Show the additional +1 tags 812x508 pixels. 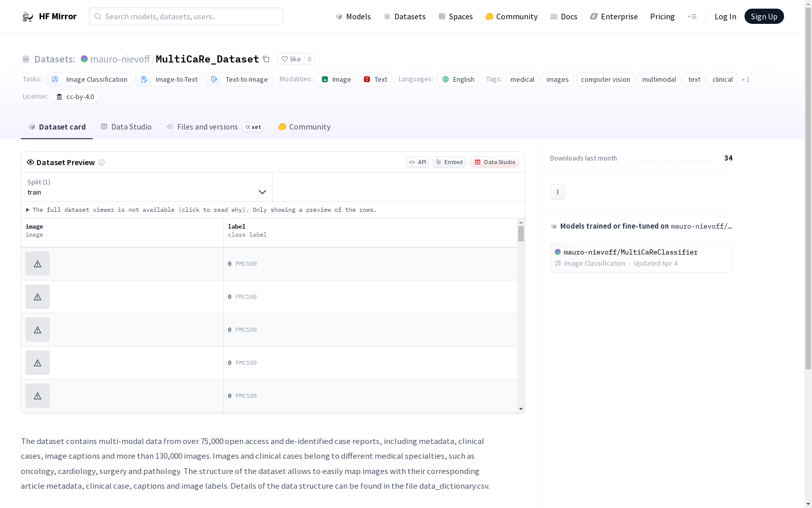(745, 79)
